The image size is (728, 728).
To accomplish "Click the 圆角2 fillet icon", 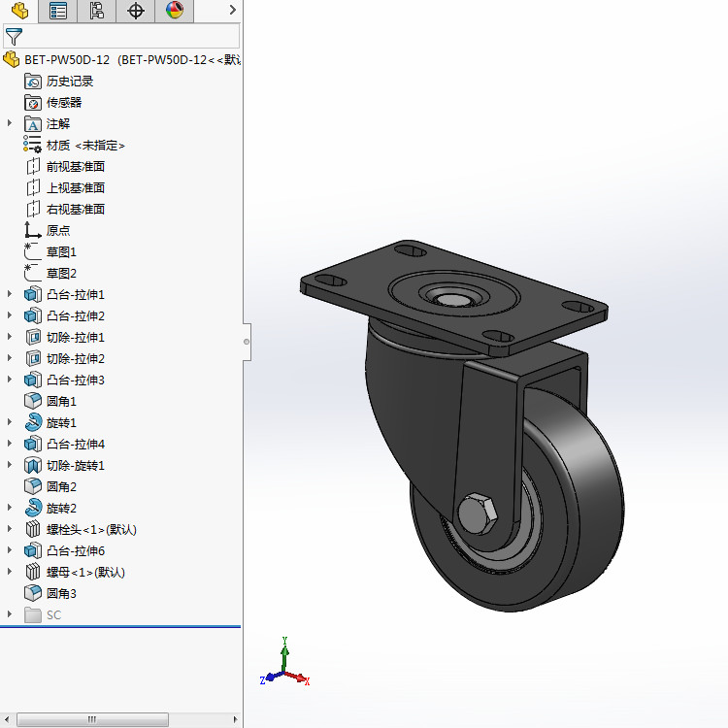I will click(x=33, y=486).
